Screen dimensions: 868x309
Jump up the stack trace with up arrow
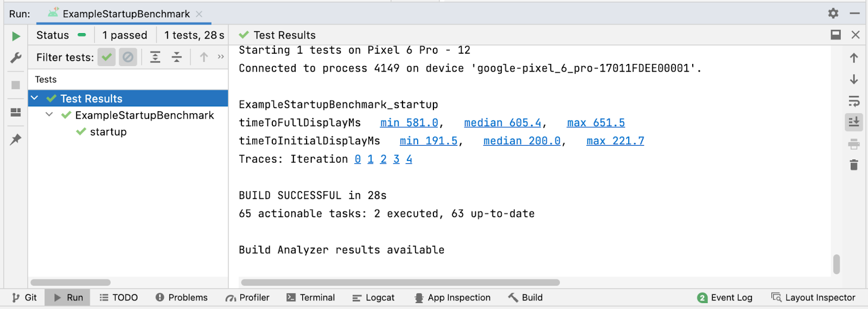[x=854, y=58]
